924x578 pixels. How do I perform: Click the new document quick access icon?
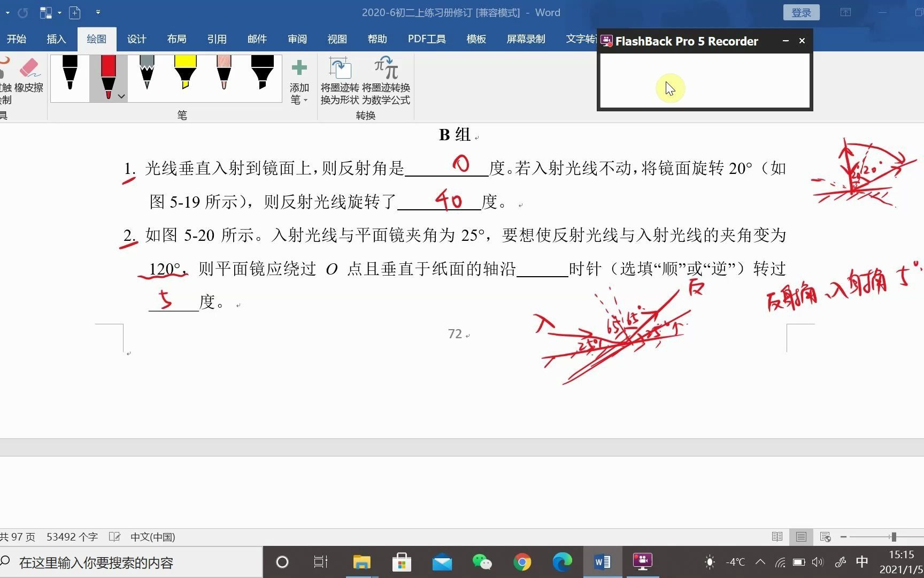tap(75, 12)
